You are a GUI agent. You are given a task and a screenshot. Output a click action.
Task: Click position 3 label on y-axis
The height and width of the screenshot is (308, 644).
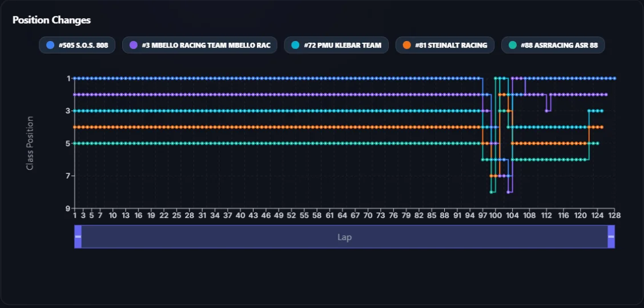69,111
